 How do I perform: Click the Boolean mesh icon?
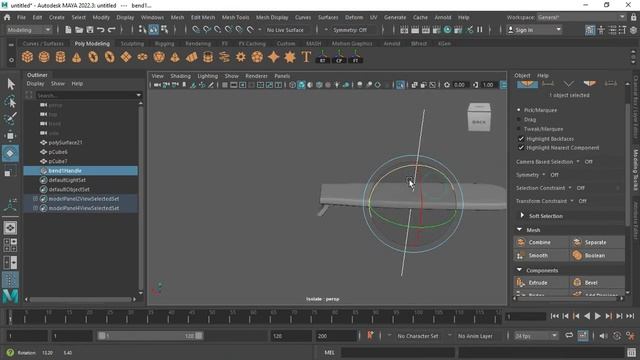coord(577,255)
